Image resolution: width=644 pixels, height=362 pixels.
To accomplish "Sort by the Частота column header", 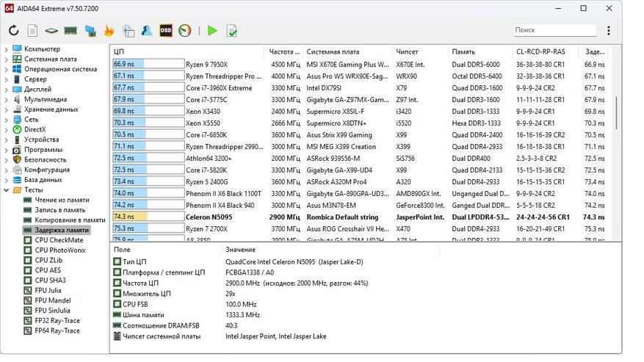I will point(283,52).
